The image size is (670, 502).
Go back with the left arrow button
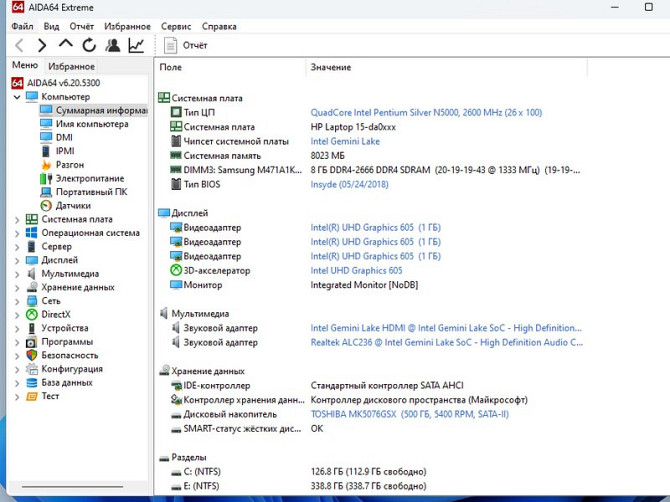pos(20,45)
